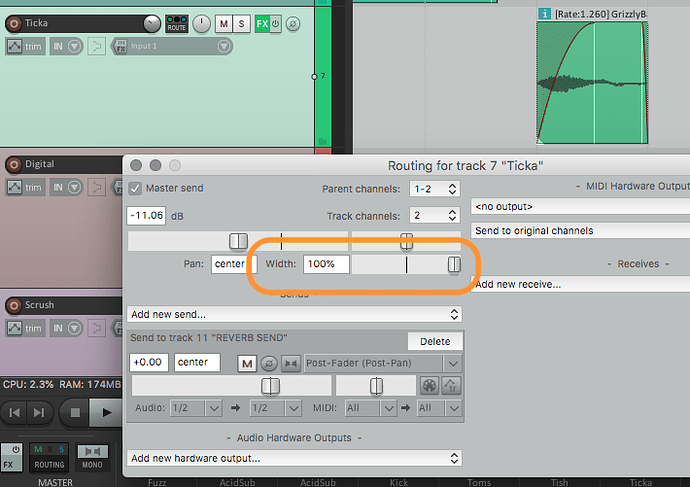Open the Master ROUTING button
The width and height of the screenshot is (690, 487).
49,458
